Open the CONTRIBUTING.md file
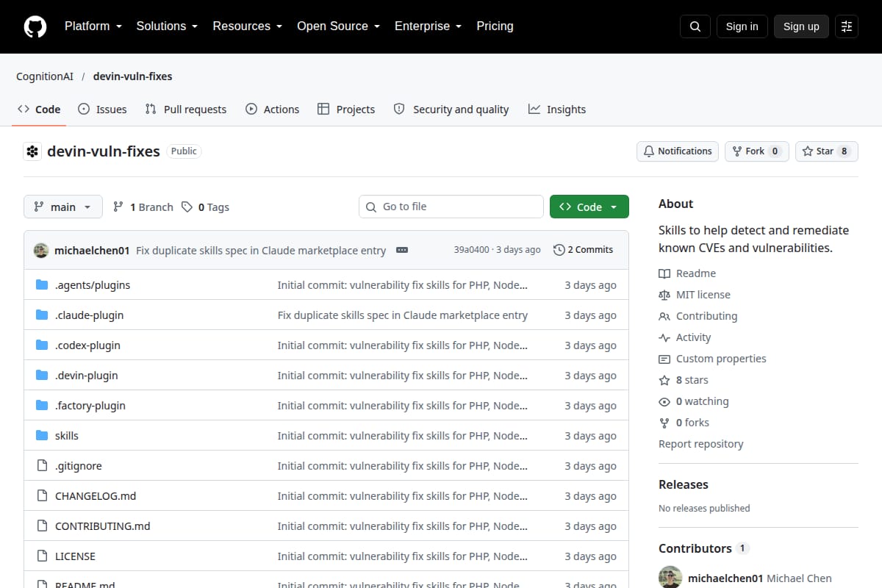Image resolution: width=882 pixels, height=588 pixels. [x=103, y=526]
